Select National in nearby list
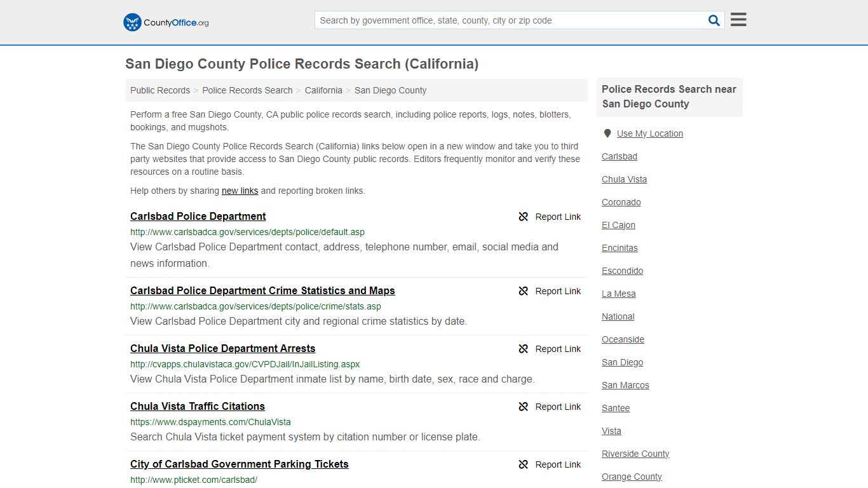 [x=618, y=316]
